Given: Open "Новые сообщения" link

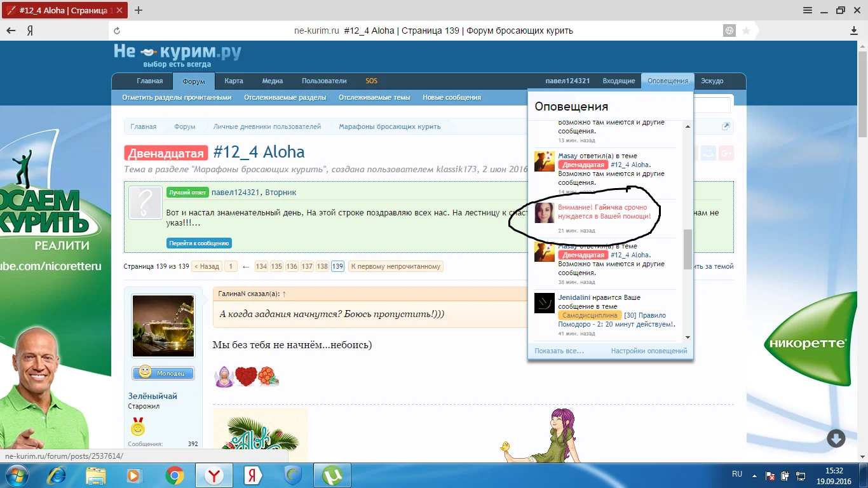Looking at the screenshot, I should tap(452, 98).
